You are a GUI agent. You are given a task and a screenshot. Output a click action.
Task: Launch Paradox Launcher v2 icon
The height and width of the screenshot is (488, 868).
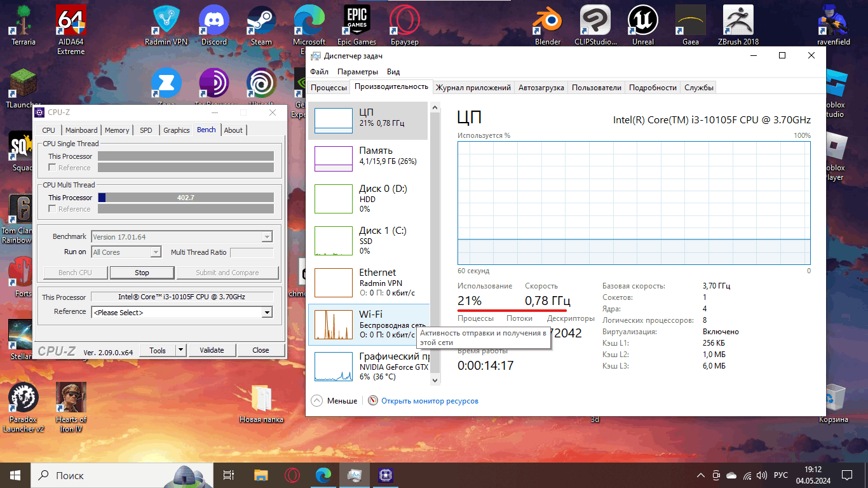24,407
